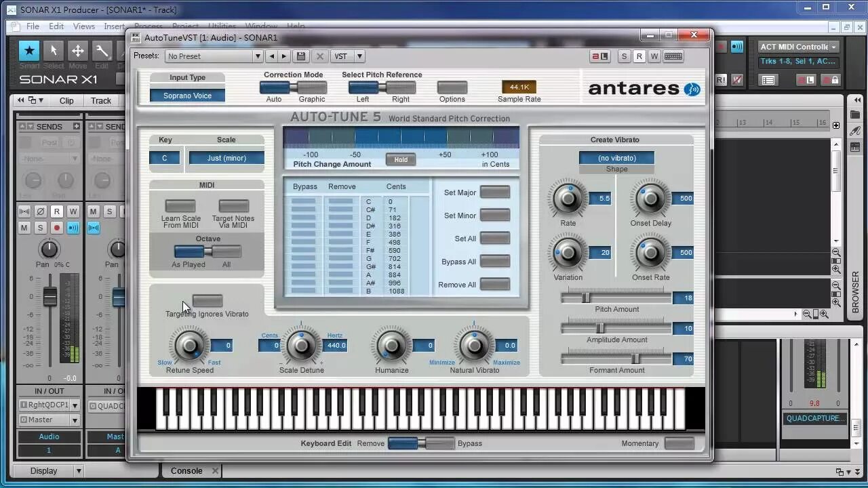This screenshot has height=488, width=868.
Task: Open RghtQDCP1 input dropdown
Action: [x=48, y=405]
